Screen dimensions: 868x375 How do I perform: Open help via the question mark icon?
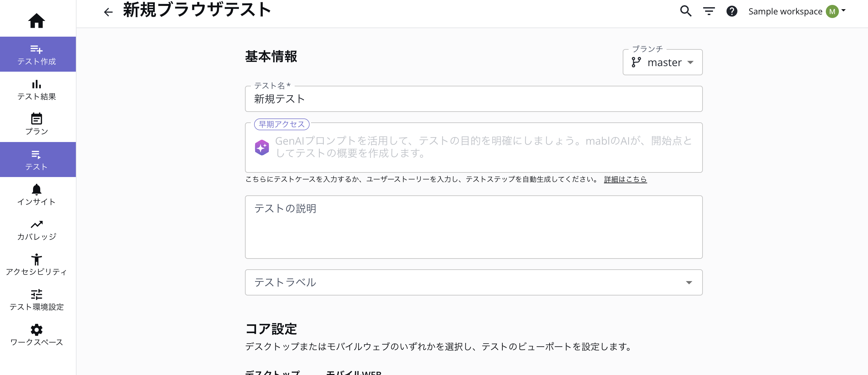pos(732,11)
